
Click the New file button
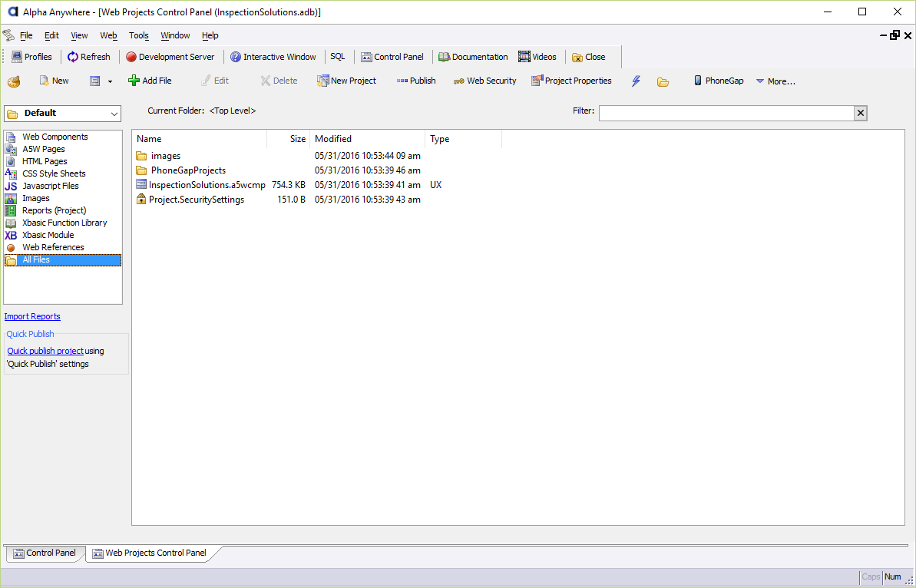[x=54, y=81]
